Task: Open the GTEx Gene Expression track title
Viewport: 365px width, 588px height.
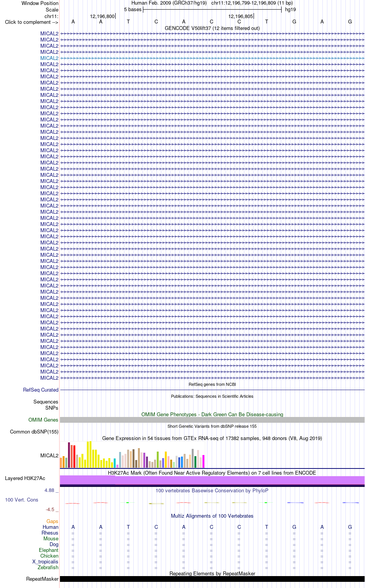Action: pyautogui.click(x=212, y=438)
